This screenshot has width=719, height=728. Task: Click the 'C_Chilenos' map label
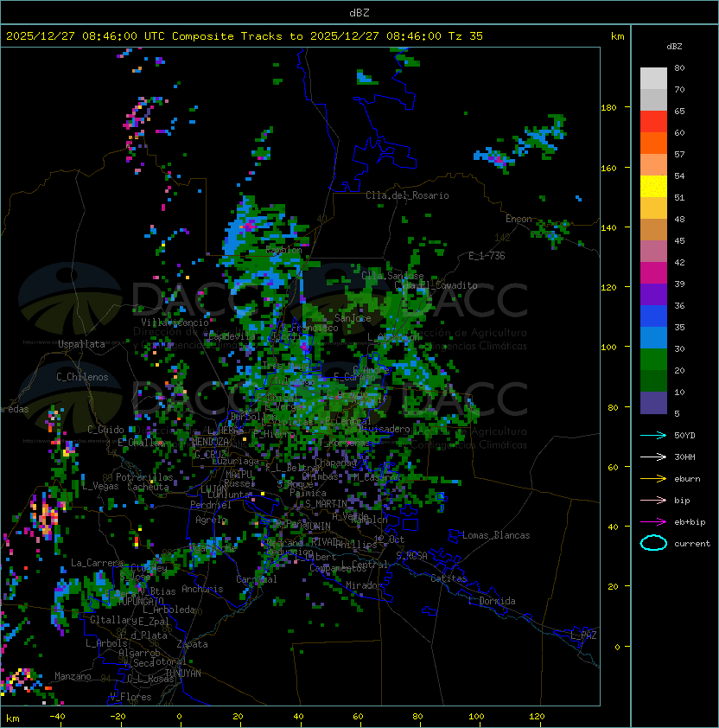click(82, 377)
